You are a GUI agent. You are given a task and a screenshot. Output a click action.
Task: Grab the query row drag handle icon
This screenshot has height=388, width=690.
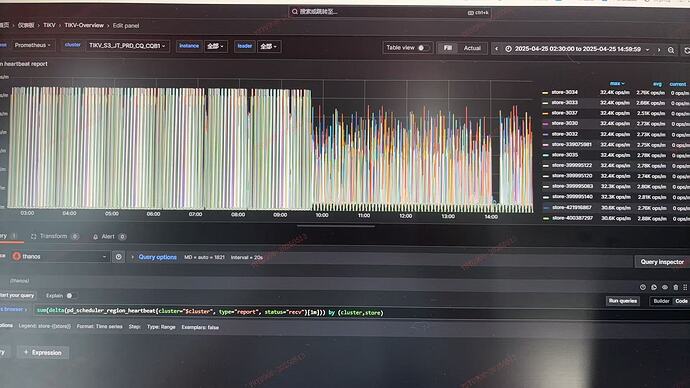(x=685, y=287)
